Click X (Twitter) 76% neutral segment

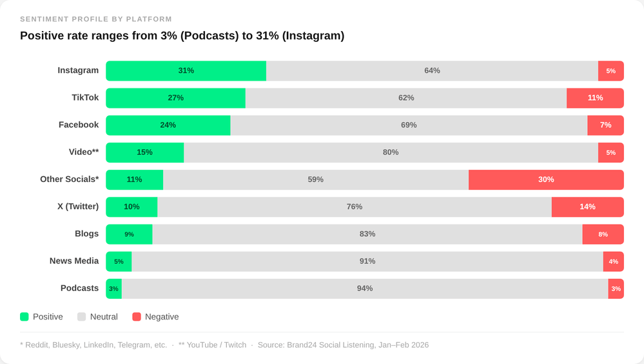[355, 207]
